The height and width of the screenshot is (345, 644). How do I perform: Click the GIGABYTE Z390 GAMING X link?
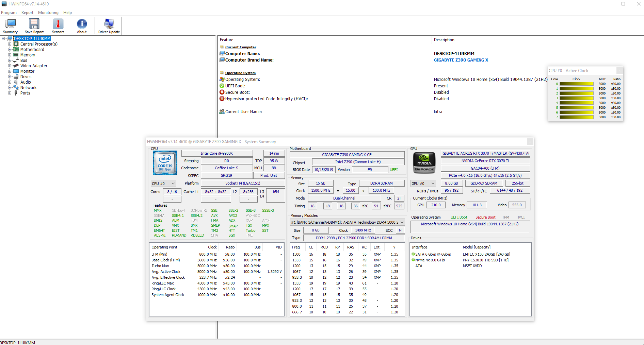[x=461, y=60]
